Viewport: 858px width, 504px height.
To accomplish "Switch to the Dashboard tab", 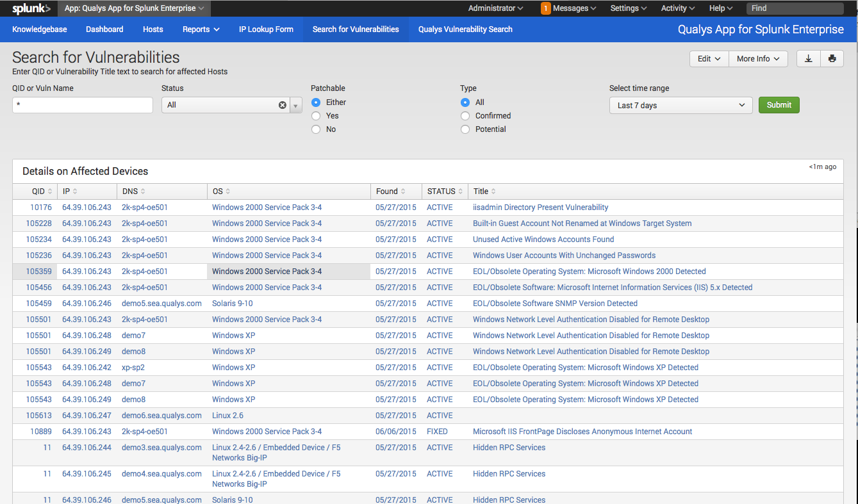I will click(x=104, y=29).
